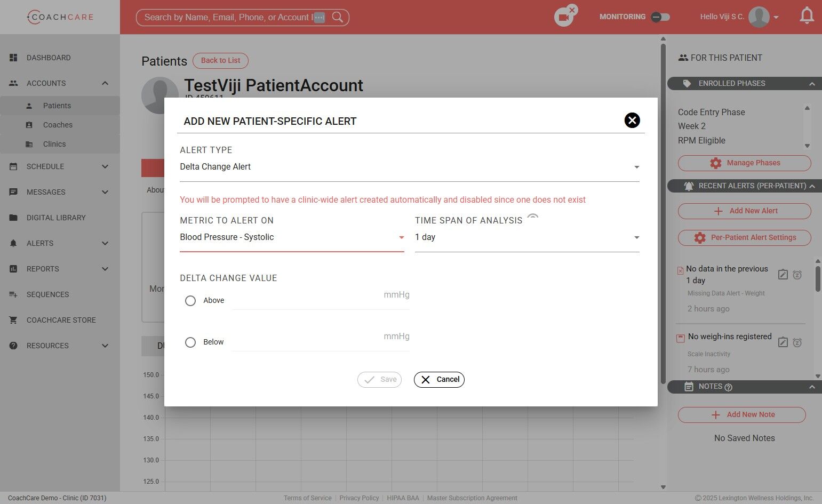Edit the Missing Data Alert - Weight entry
The image size is (822, 504).
(x=783, y=275)
